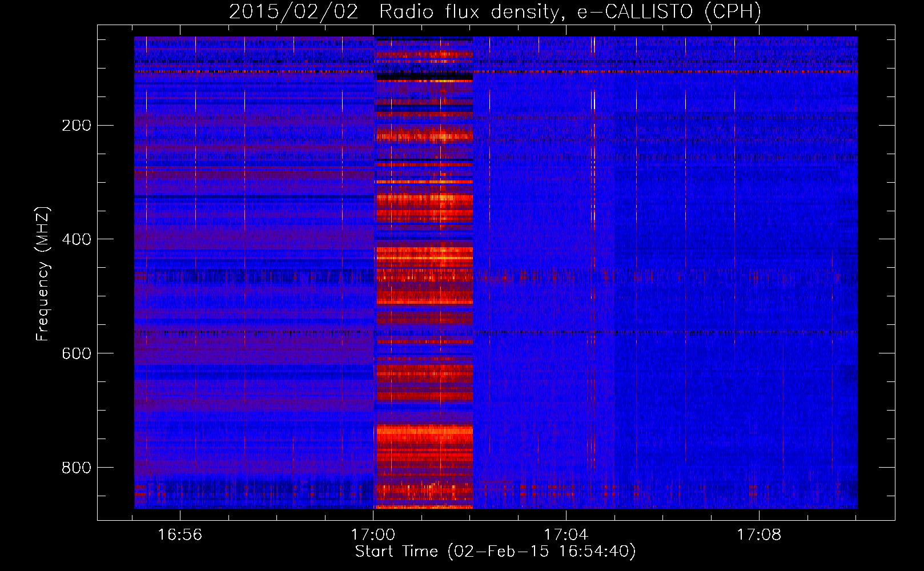Click the 'Frequency (MHZ)' axis label

click(43, 274)
